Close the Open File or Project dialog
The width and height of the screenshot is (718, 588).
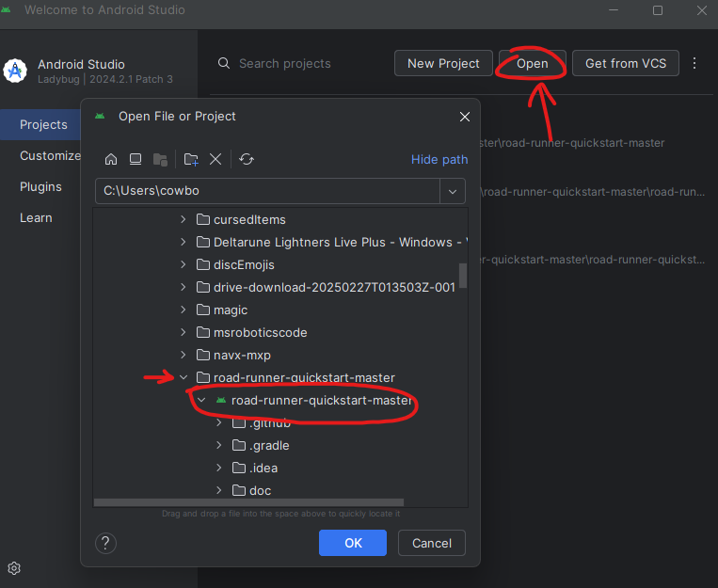point(465,117)
